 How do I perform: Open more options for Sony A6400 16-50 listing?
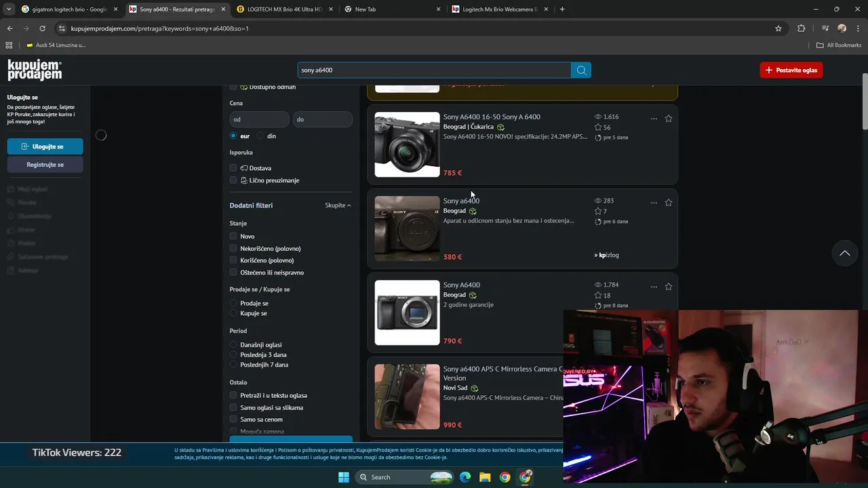pyautogui.click(x=654, y=118)
